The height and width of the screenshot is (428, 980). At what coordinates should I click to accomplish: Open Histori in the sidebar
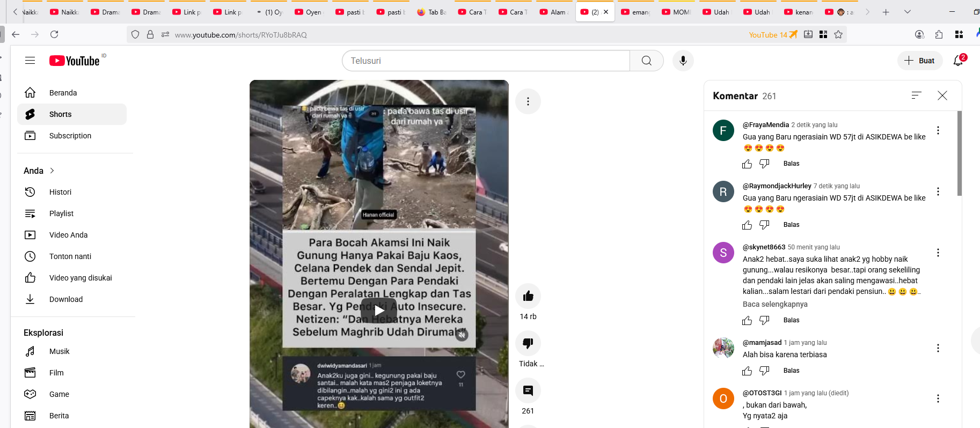(72, 192)
